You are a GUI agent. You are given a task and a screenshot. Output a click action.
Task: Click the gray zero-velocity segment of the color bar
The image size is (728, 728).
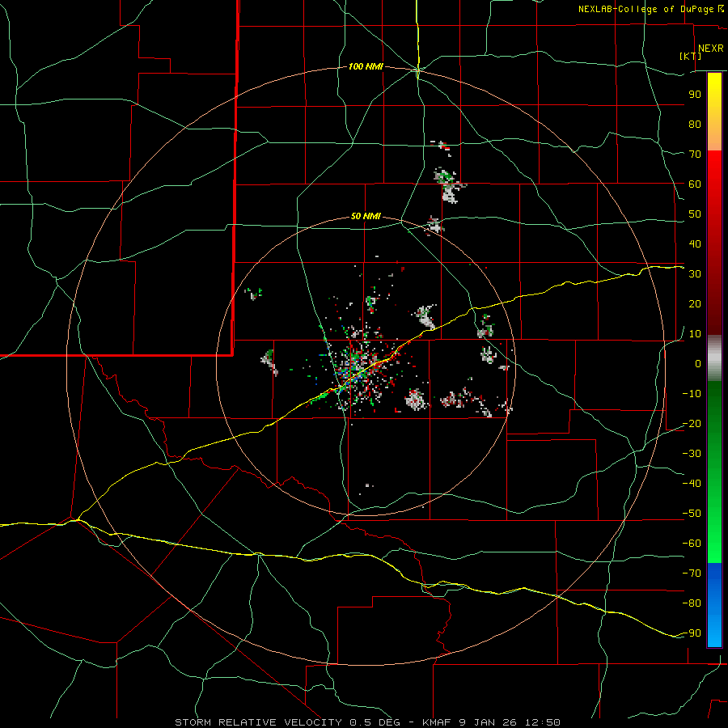pyautogui.click(x=714, y=358)
